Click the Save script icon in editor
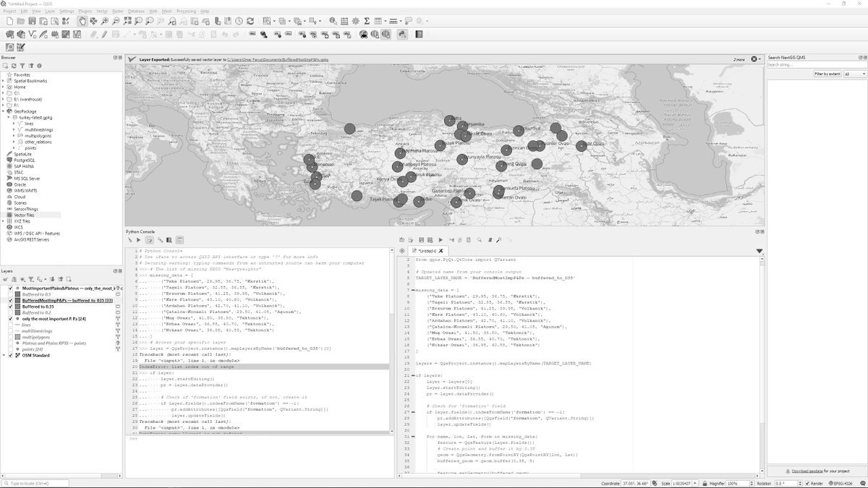The image size is (868, 488). [421, 240]
